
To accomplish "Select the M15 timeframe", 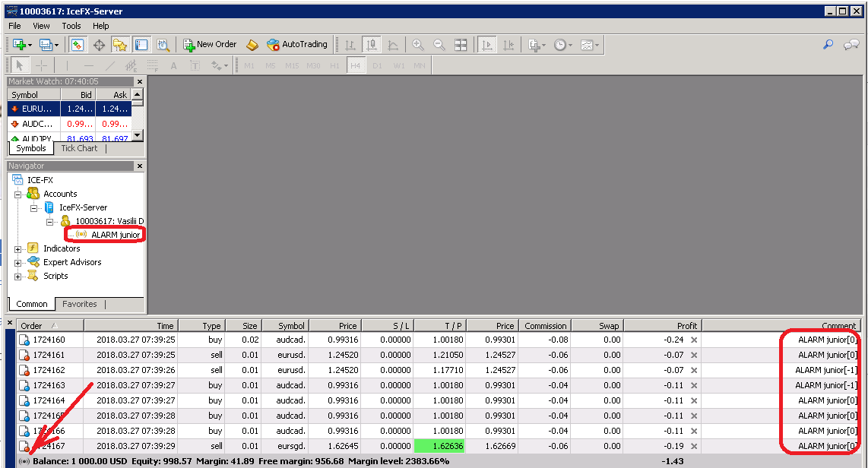I will pos(292,65).
